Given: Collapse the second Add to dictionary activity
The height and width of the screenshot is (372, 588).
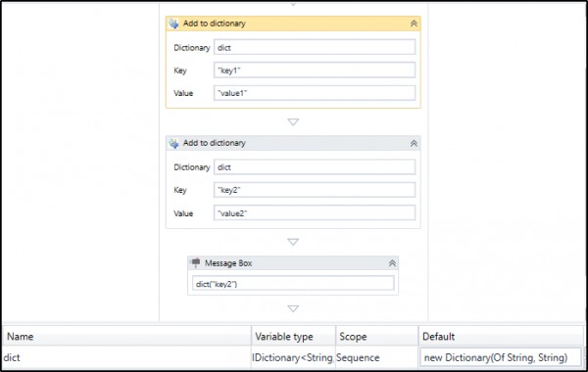Looking at the screenshot, I should coord(414,144).
